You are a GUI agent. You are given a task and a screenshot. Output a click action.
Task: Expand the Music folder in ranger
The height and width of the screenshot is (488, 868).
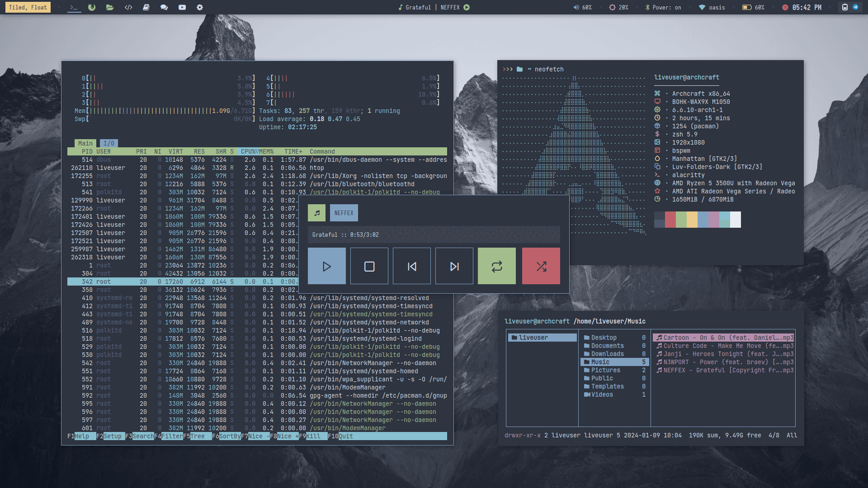(x=600, y=362)
